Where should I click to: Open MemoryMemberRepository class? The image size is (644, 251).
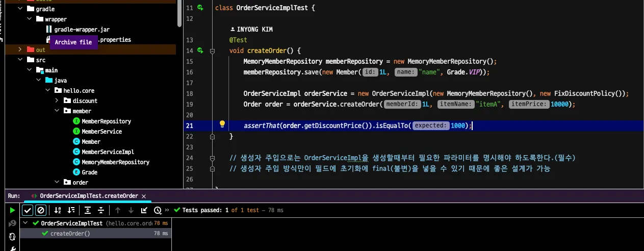click(x=115, y=162)
